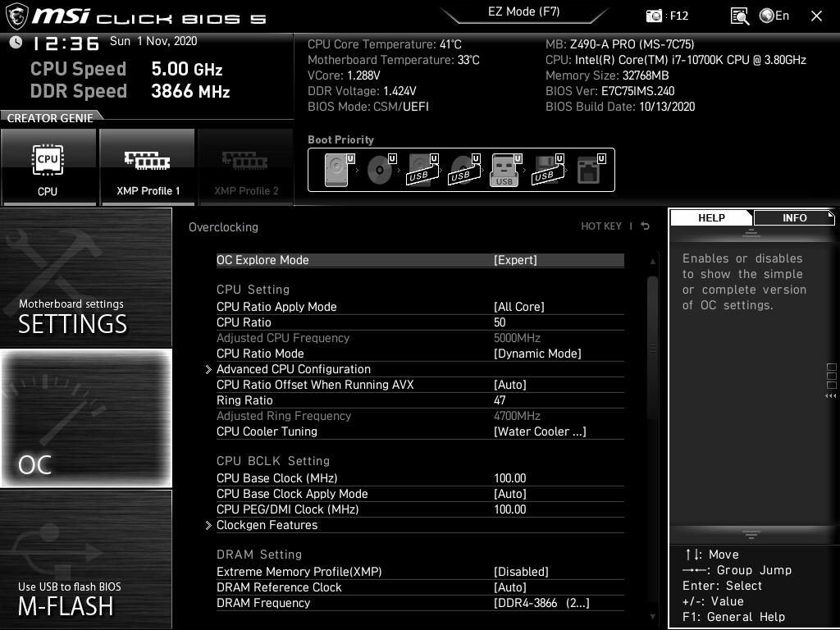This screenshot has width=840, height=630.
Task: Click the clock icon beside the time
Action: [16, 42]
